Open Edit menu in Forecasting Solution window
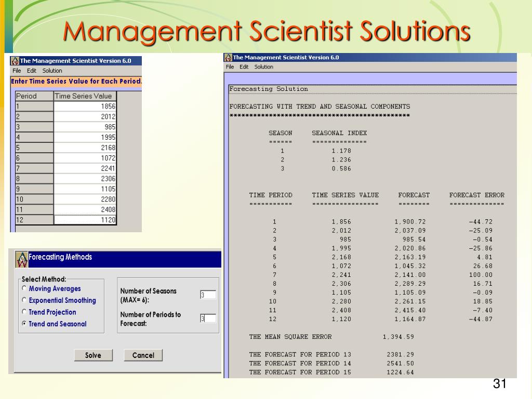Screen dimensions: 532x399 click(244, 67)
